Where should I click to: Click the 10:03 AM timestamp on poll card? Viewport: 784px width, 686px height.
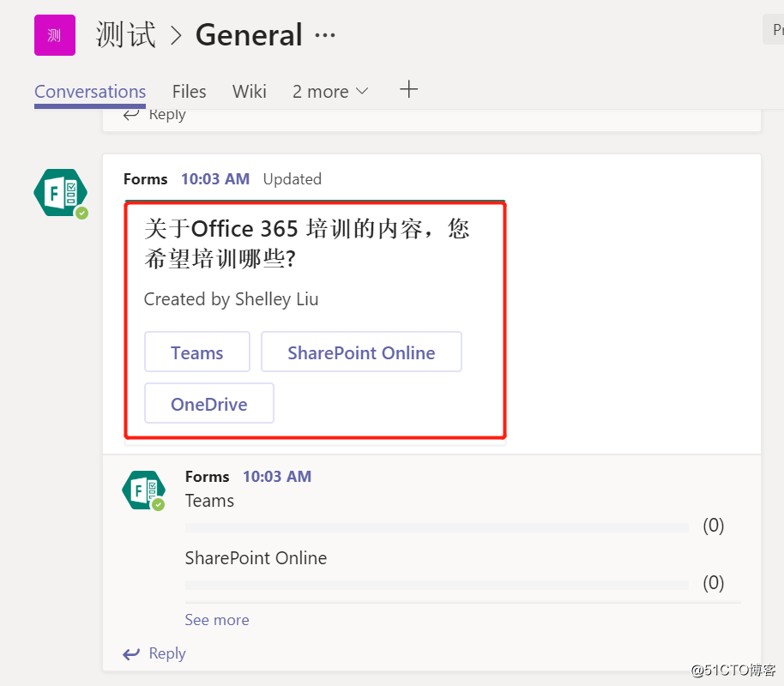click(x=215, y=179)
